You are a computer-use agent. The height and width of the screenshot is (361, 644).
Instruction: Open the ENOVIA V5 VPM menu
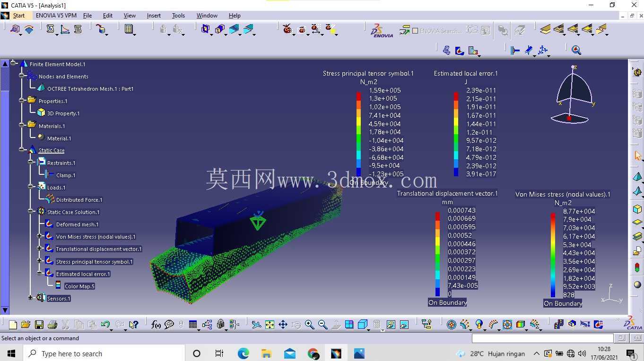pos(56,16)
